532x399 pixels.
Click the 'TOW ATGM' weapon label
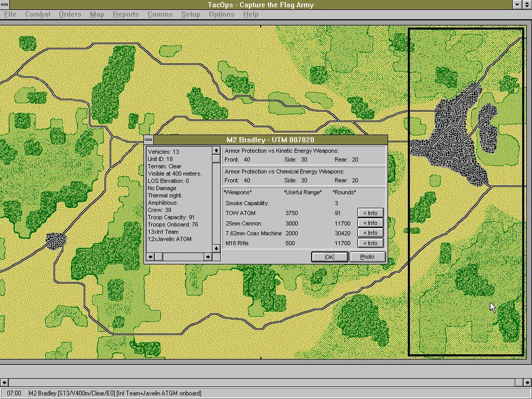point(240,213)
